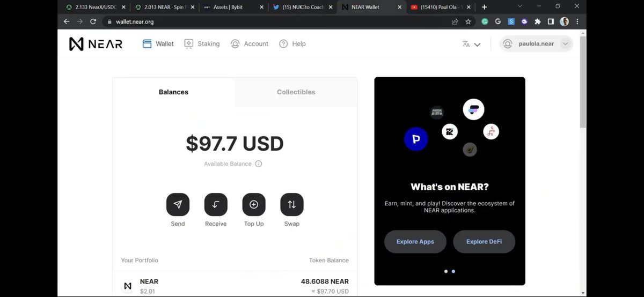Click the NEAR token icon in portfolio
Viewport: 644px width, 297px height.
(x=128, y=286)
